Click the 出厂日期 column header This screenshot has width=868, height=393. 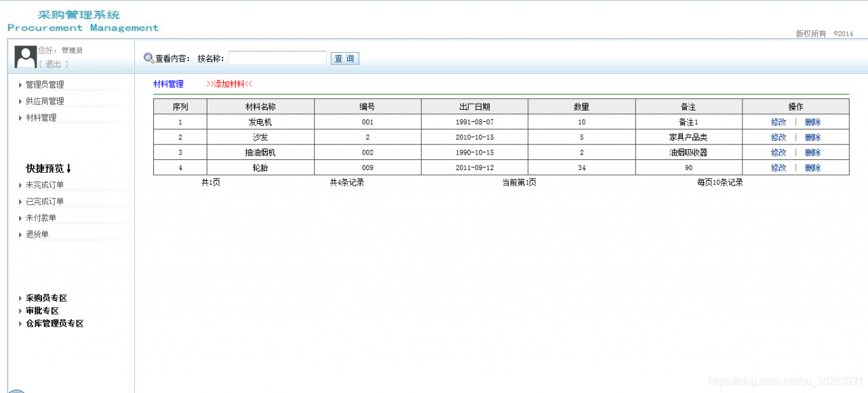(x=475, y=106)
